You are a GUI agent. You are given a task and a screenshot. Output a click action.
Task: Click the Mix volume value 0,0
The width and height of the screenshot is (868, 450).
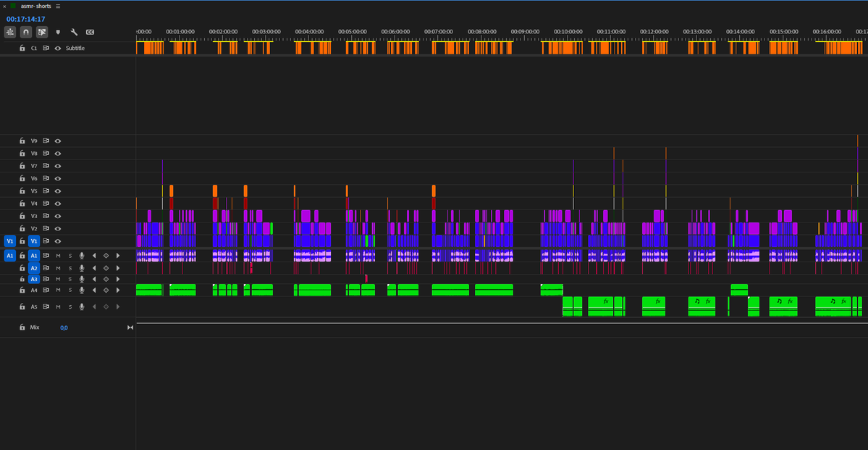(64, 328)
